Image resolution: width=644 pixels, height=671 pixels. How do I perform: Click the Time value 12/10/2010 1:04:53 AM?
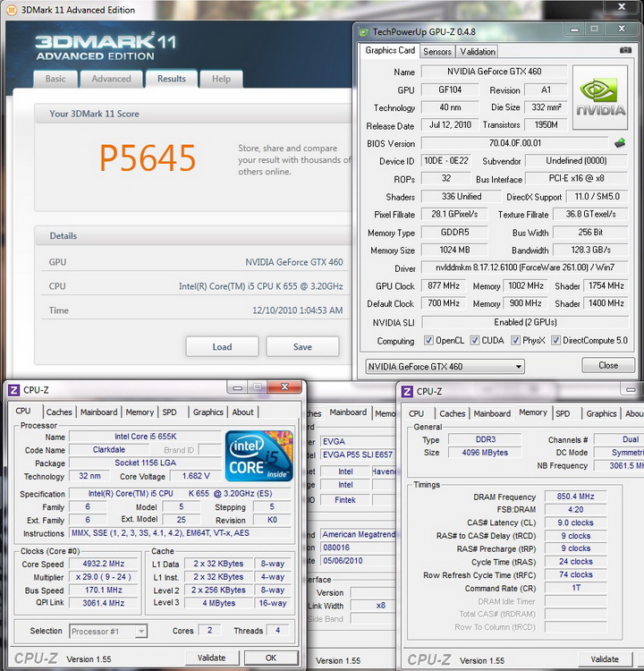tap(297, 310)
